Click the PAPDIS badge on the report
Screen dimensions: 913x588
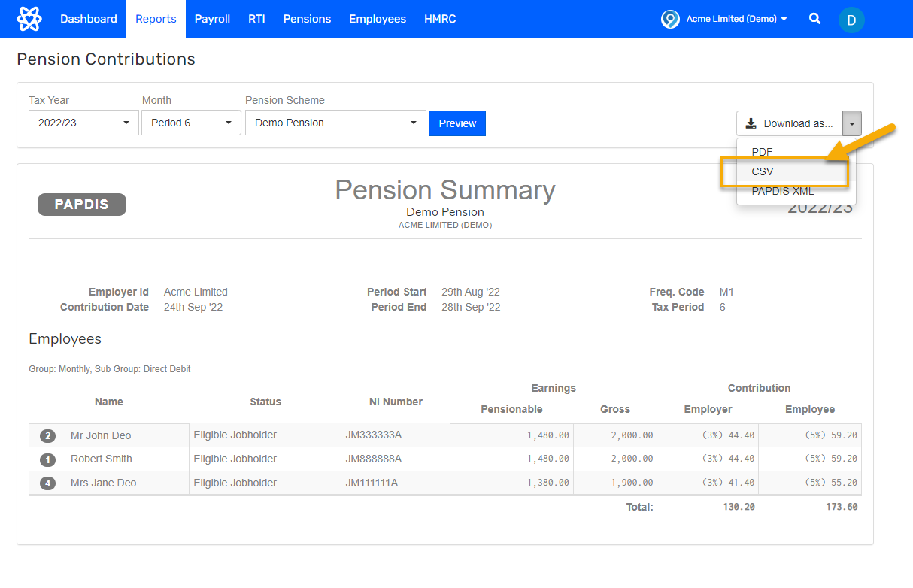click(x=81, y=204)
